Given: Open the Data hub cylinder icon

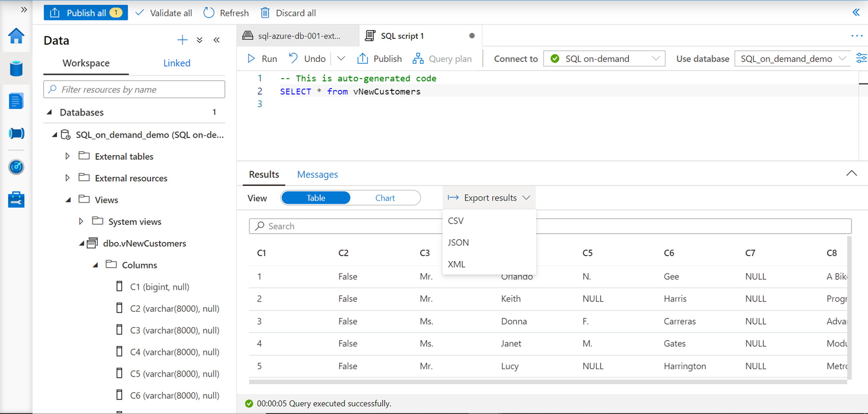Looking at the screenshot, I should 16,69.
